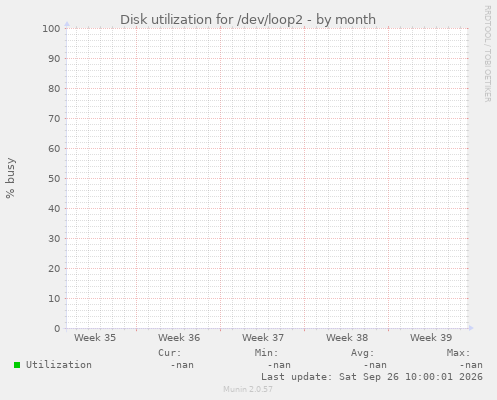Click the -nan value under Cur:
The width and height of the screenshot is (497, 400).
coord(182,365)
